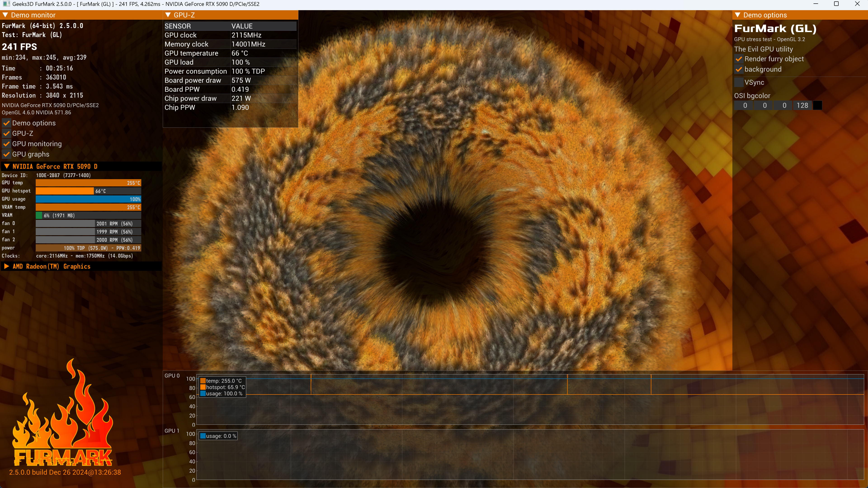Click the blue usage legend square in GPU 0 graph

click(203, 393)
